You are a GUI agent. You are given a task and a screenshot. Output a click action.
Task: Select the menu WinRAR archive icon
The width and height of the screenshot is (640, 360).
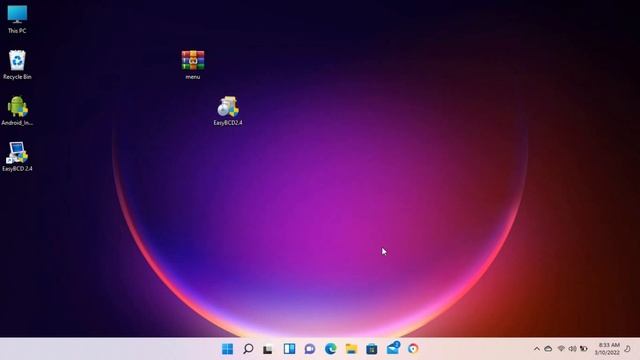193,64
